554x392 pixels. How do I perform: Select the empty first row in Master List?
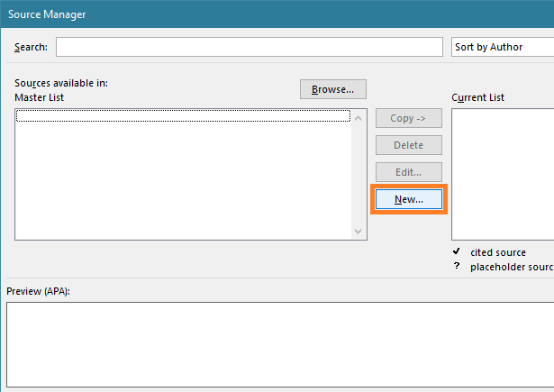click(183, 116)
